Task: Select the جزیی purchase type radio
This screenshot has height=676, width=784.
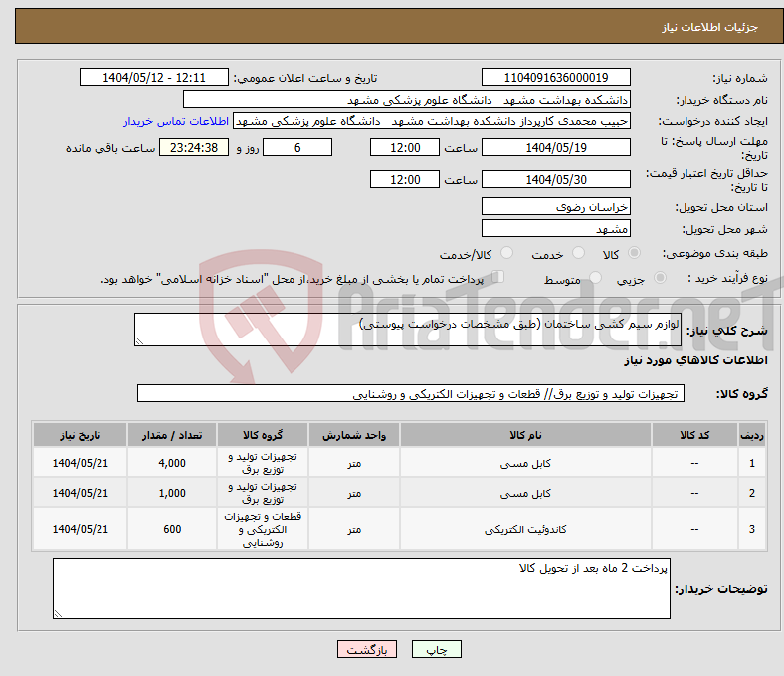Action: [660, 277]
